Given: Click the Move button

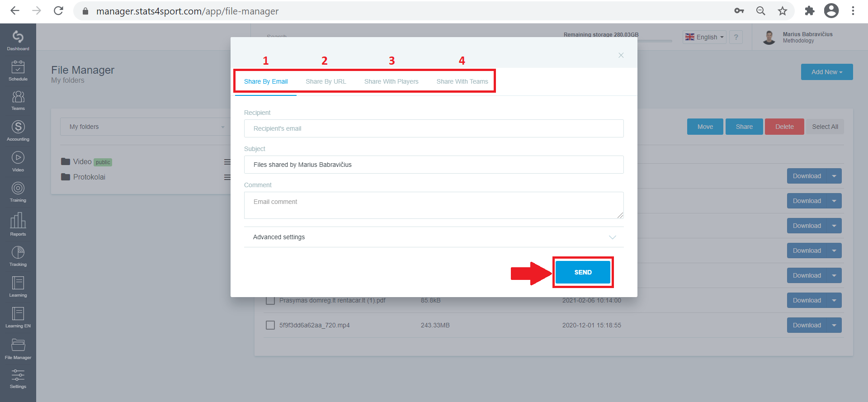Looking at the screenshot, I should tap(705, 127).
